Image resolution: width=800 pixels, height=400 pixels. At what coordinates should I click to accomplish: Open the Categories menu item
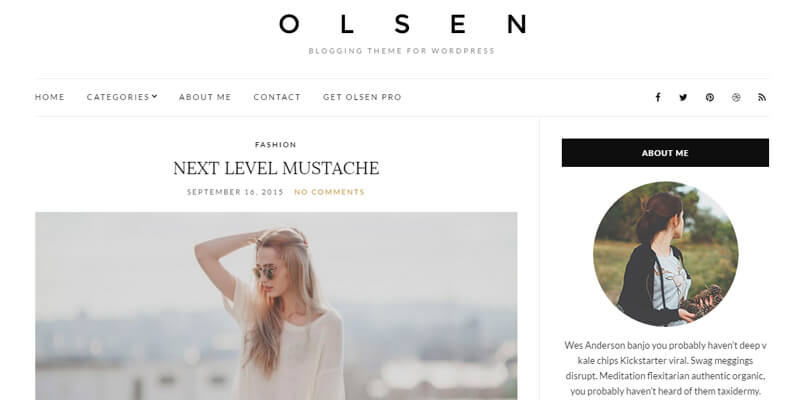tap(118, 97)
